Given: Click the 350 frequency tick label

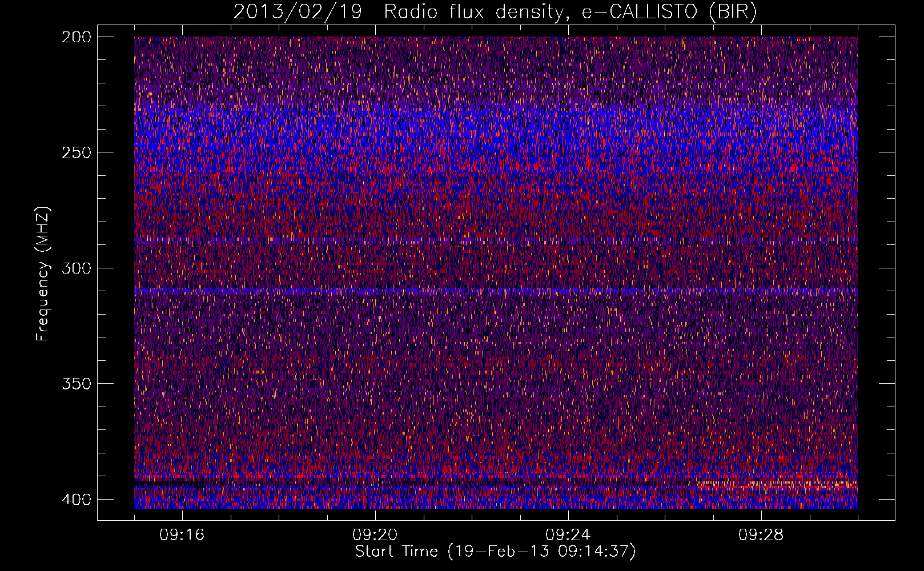Looking at the screenshot, I should (x=76, y=383).
